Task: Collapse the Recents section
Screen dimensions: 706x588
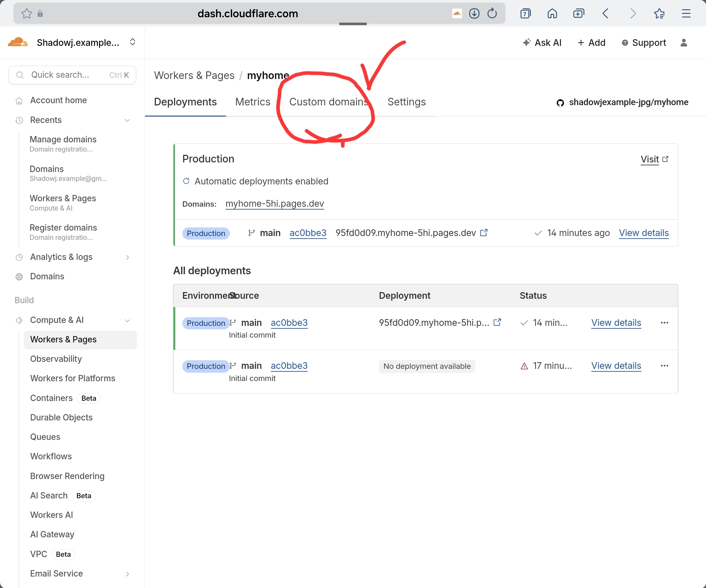Action: [127, 120]
